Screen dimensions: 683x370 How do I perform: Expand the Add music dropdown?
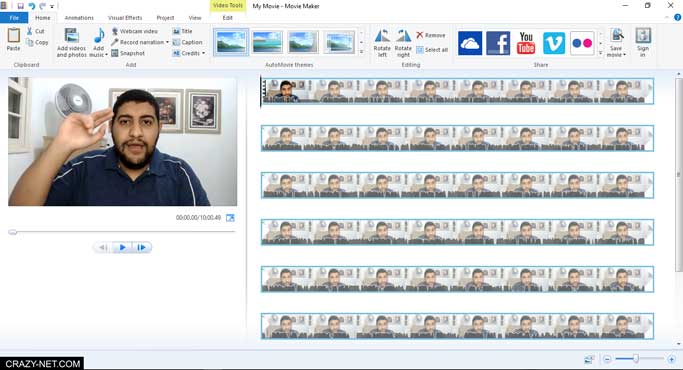106,55
